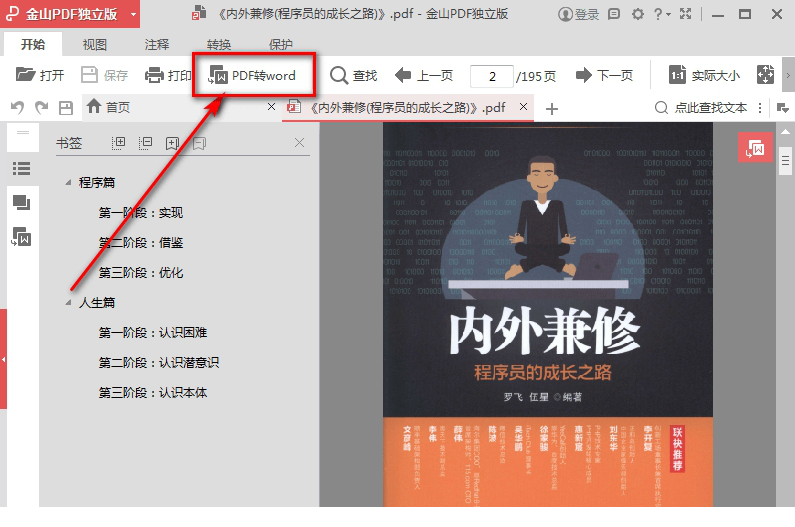Click the page number input field
The height and width of the screenshot is (527, 795).
[490, 75]
